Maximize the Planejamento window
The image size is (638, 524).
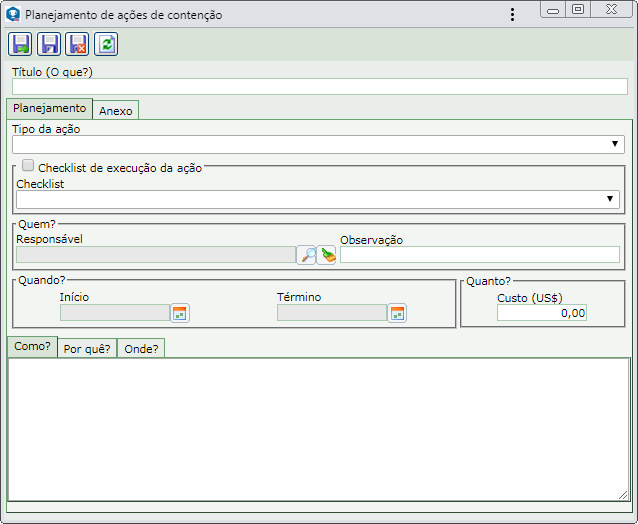(x=578, y=9)
